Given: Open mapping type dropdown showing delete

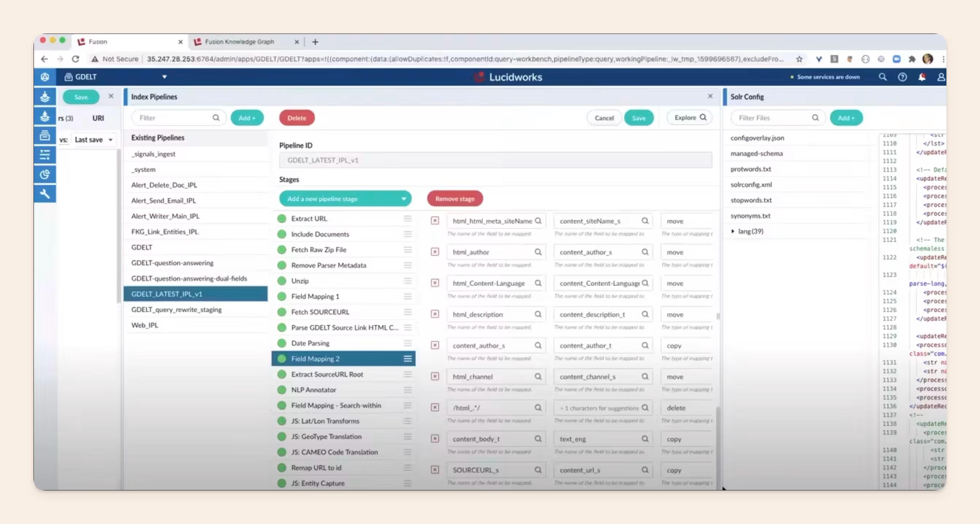Looking at the screenshot, I should pyautogui.click(x=686, y=408).
